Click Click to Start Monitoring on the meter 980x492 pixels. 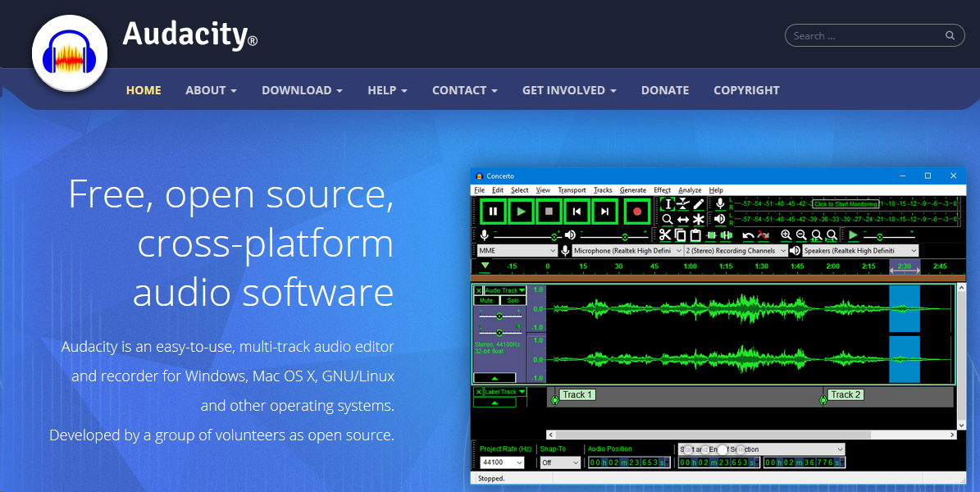[846, 204]
